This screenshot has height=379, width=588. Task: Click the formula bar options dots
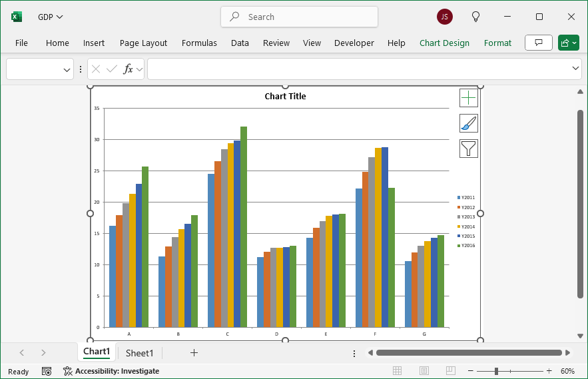tap(81, 69)
